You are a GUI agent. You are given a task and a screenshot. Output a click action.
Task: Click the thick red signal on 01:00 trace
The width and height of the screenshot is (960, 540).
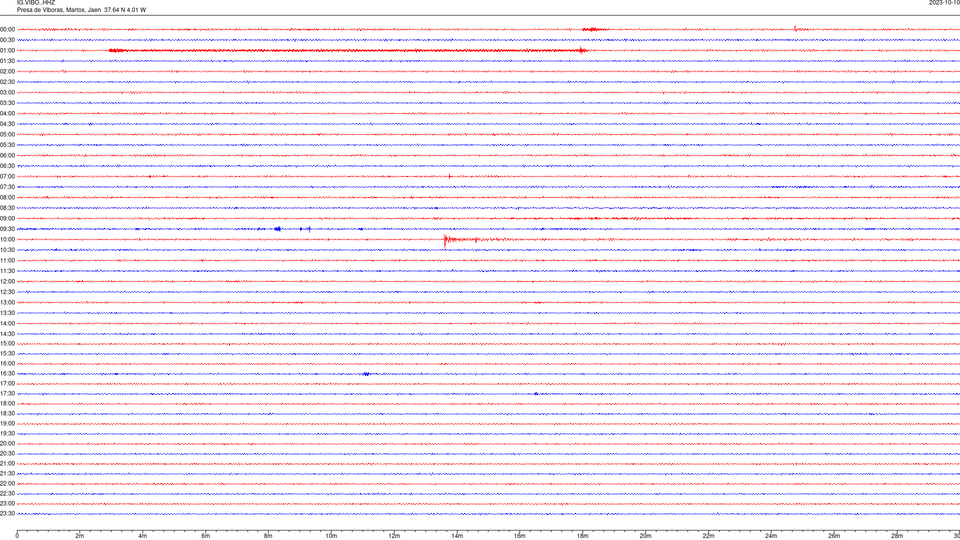tap(348, 51)
